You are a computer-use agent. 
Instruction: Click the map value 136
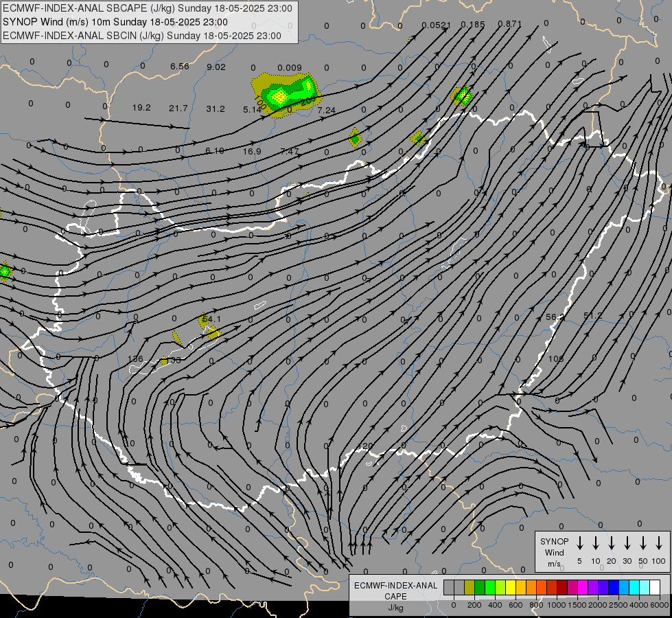point(135,358)
